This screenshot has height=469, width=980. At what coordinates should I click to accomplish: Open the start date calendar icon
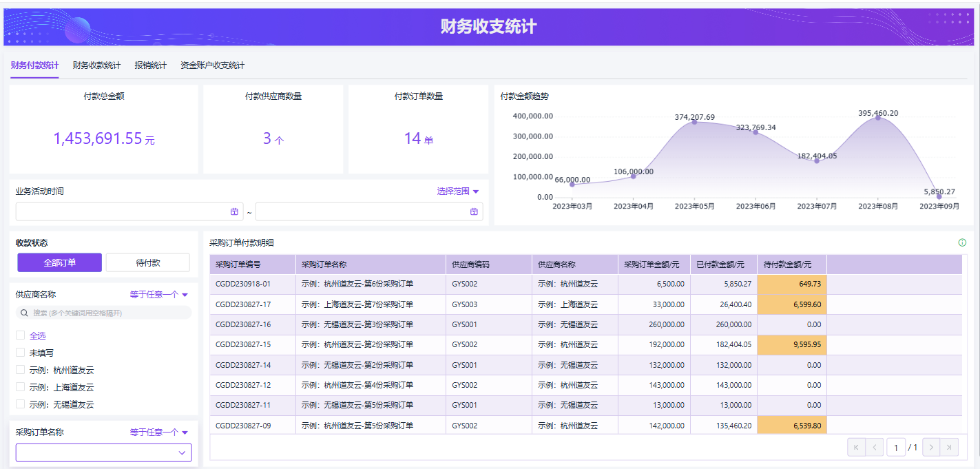click(234, 211)
